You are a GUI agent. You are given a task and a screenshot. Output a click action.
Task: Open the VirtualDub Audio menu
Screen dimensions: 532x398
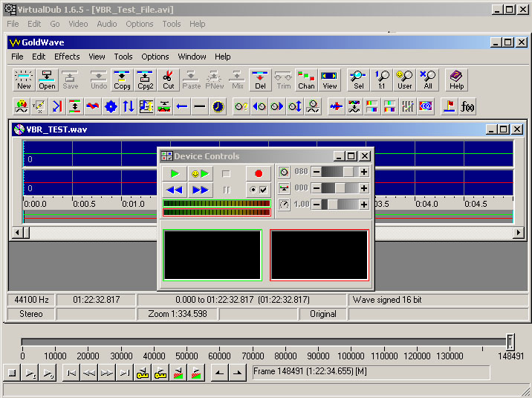pyautogui.click(x=106, y=24)
